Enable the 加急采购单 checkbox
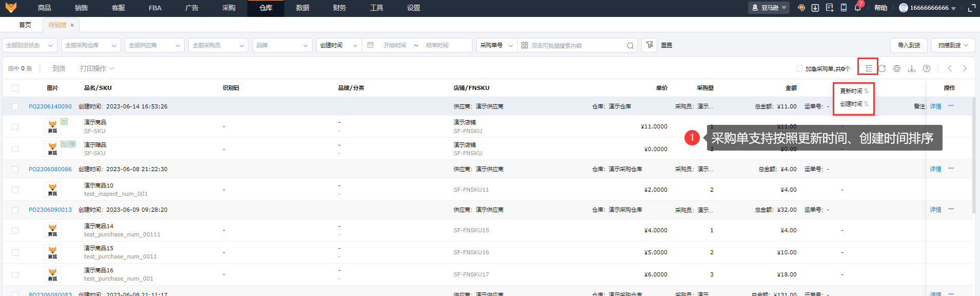Image resolution: width=980 pixels, height=296 pixels. click(799, 68)
